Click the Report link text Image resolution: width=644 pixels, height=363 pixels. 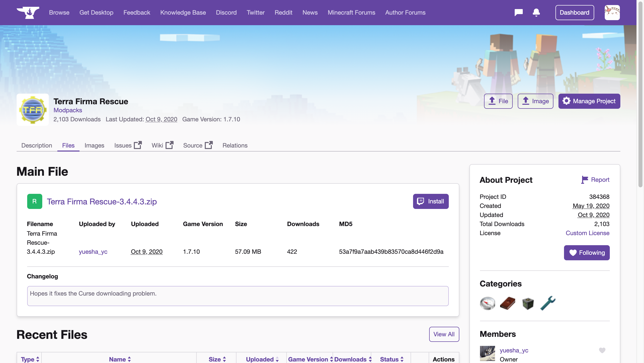pyautogui.click(x=600, y=180)
